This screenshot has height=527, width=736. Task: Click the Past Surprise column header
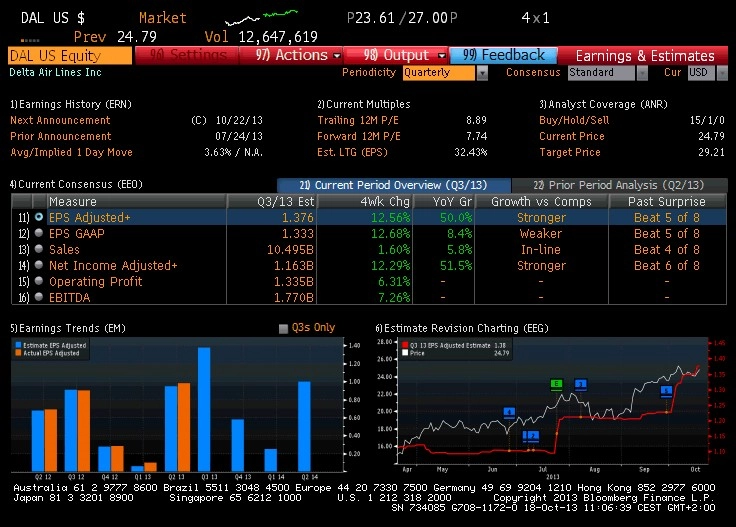pos(667,201)
